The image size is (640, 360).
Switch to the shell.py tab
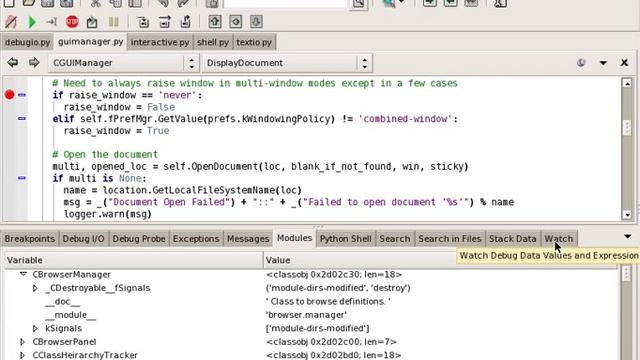[x=213, y=42]
